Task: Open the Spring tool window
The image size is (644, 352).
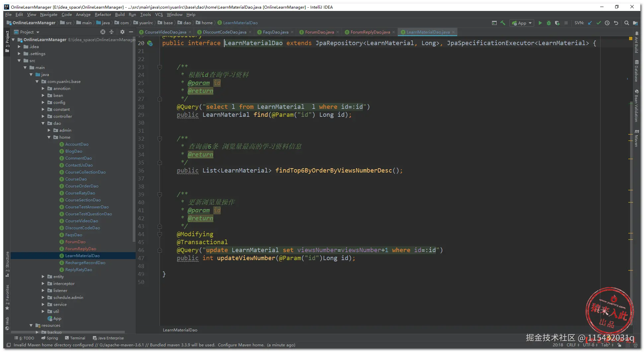Action: 50,338
